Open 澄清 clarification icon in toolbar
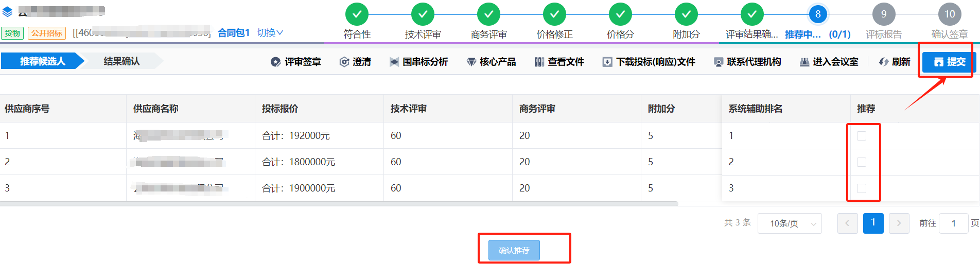Image resolution: width=980 pixels, height=279 pixels. [x=344, y=62]
